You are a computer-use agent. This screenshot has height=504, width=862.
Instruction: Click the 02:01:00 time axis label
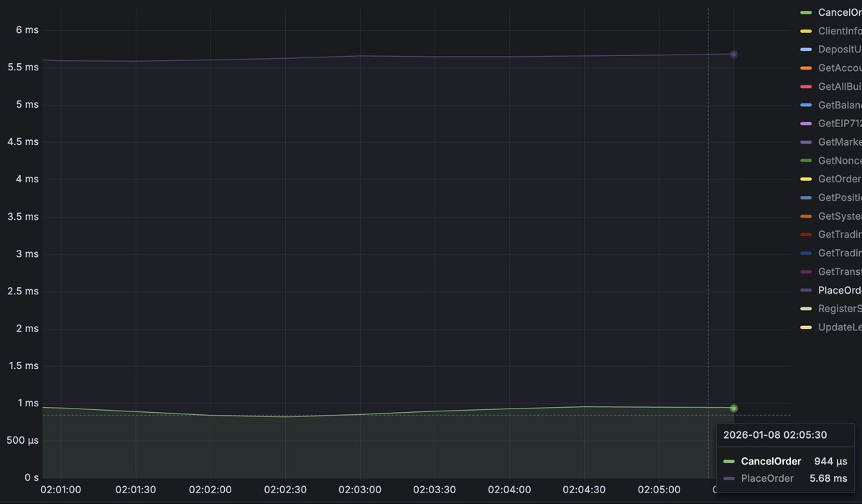(61, 490)
